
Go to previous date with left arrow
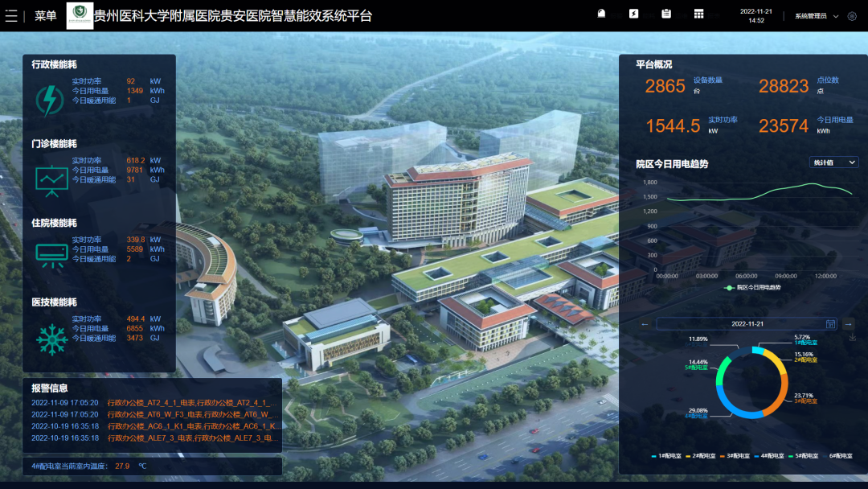click(645, 324)
